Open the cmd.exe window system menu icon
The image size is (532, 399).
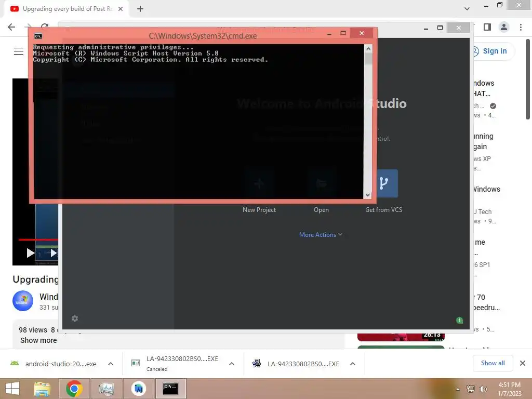click(38, 36)
